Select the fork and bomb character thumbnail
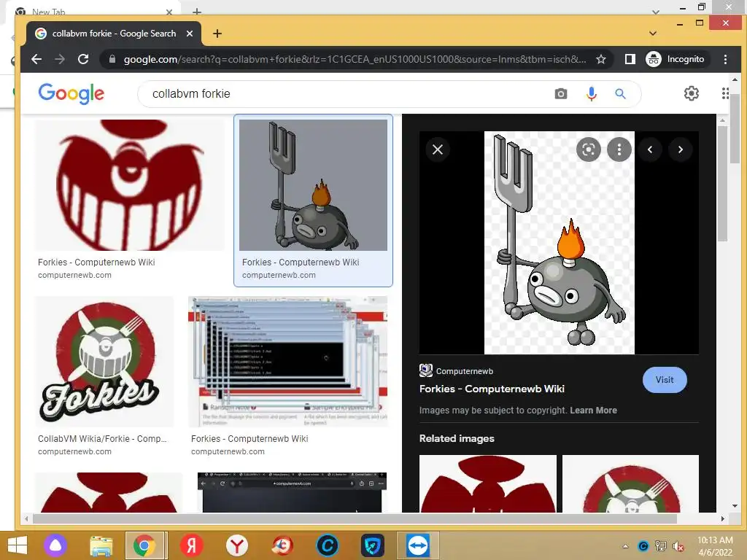The height and width of the screenshot is (560, 747). point(313,184)
